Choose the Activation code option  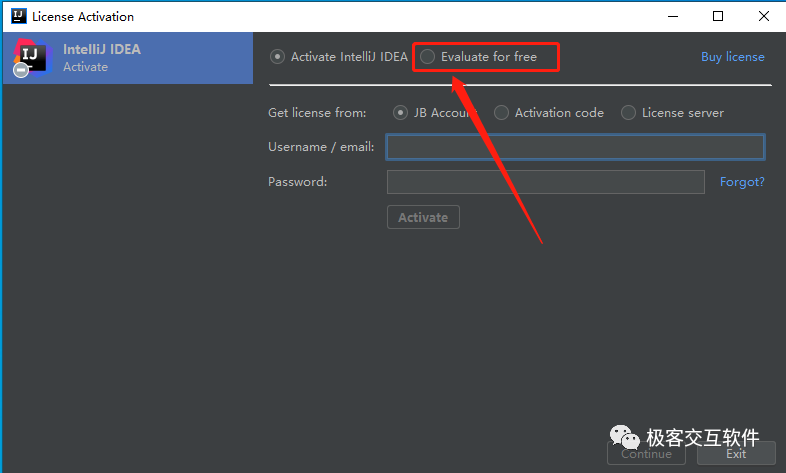[501, 113]
